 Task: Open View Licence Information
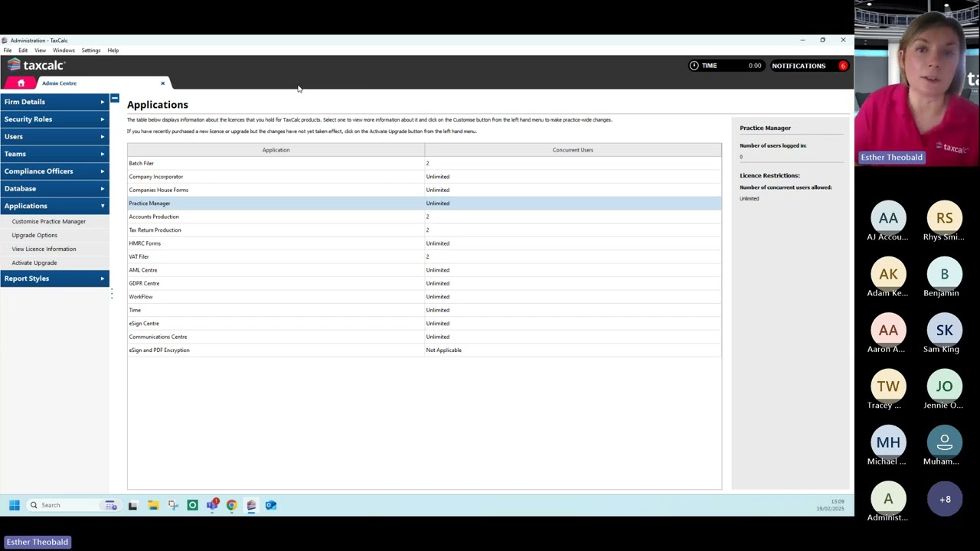pos(44,249)
